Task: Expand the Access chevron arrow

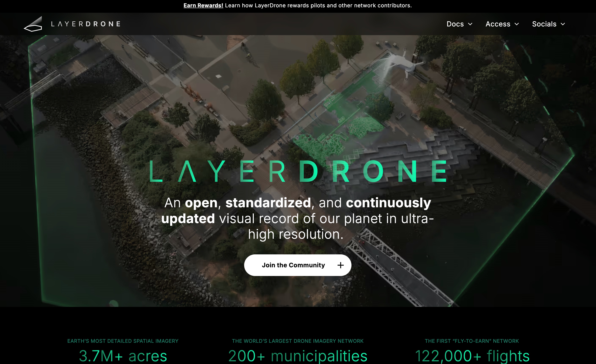Action: coord(517,24)
